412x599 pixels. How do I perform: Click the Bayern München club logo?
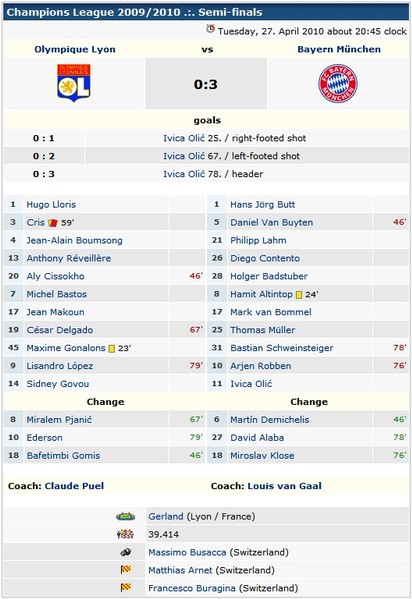(x=337, y=83)
